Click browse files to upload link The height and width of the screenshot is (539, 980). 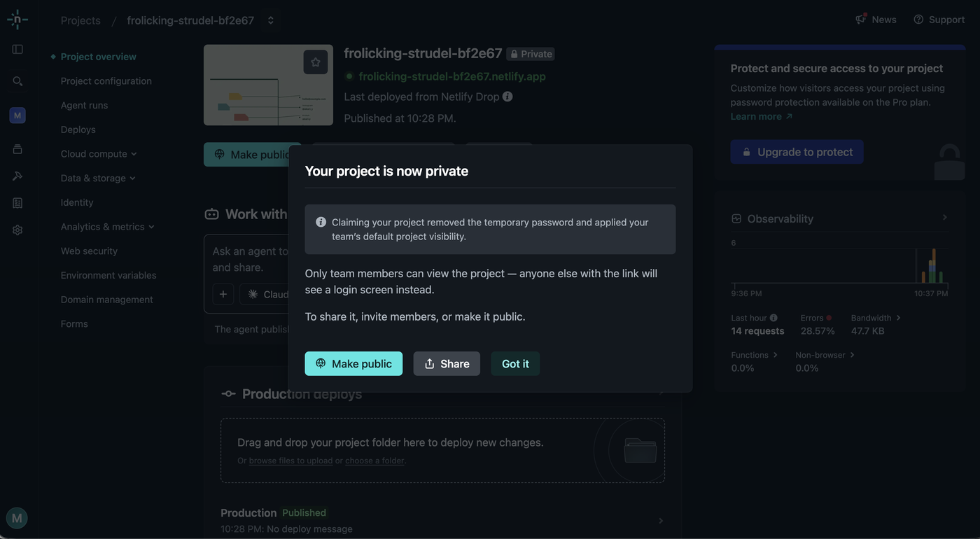(x=290, y=461)
